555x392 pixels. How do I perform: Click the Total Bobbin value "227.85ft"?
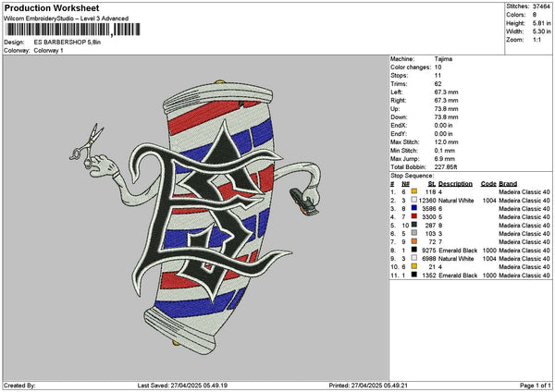pos(446,167)
